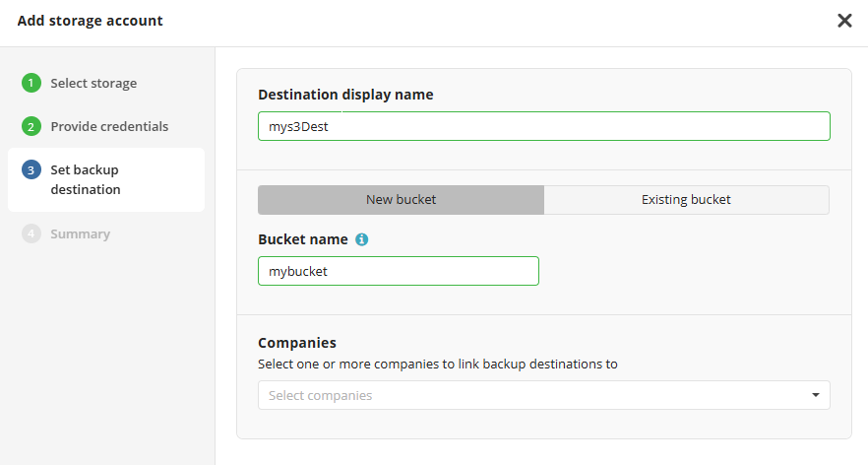
Task: Jump to the Summary step
Action: pyautogui.click(x=80, y=234)
